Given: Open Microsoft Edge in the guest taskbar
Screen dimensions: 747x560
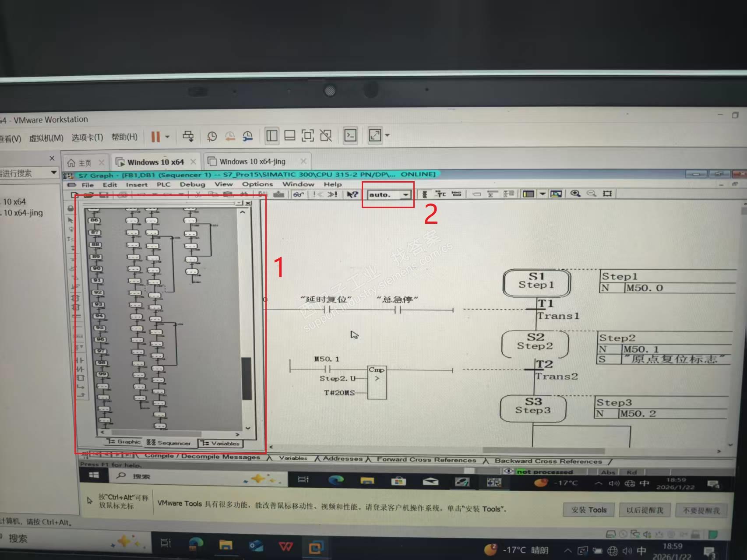Looking at the screenshot, I should (x=336, y=480).
